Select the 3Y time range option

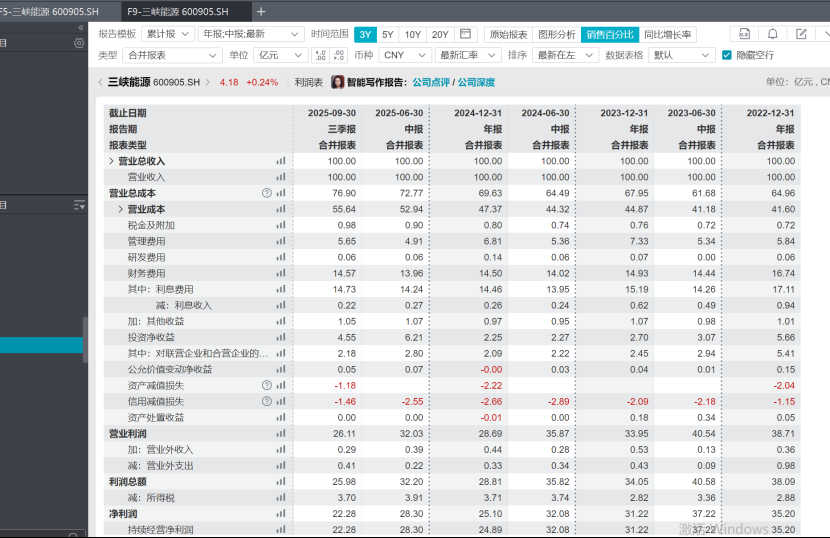pyautogui.click(x=365, y=34)
